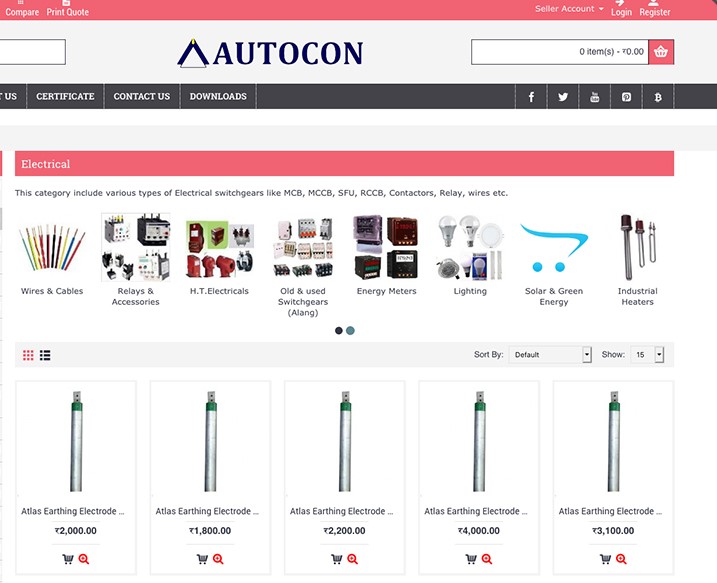Open Twitter social link icon

pyautogui.click(x=563, y=96)
